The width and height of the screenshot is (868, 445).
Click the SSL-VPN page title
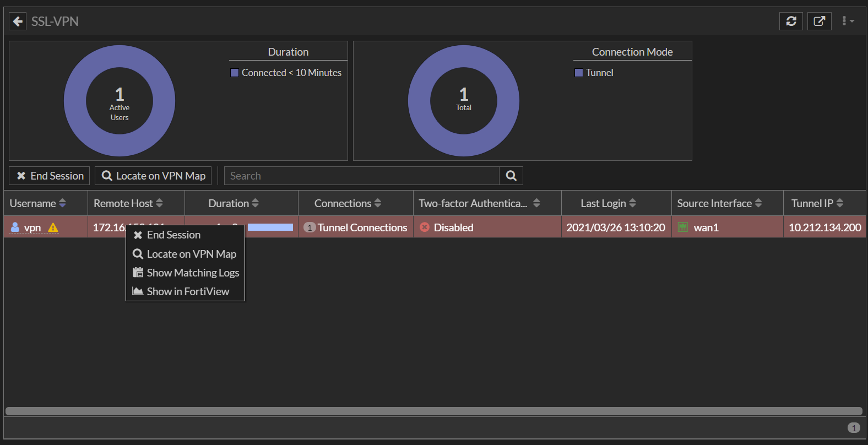point(55,21)
